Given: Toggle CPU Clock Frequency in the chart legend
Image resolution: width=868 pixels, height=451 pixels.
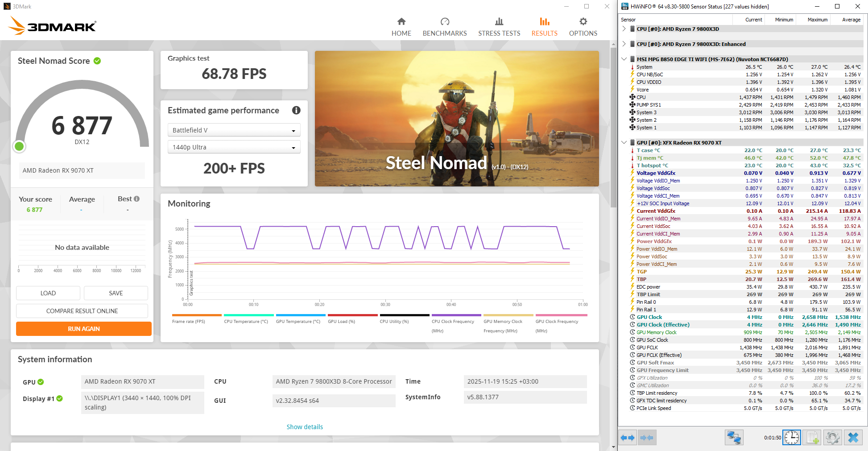Looking at the screenshot, I should point(456,323).
